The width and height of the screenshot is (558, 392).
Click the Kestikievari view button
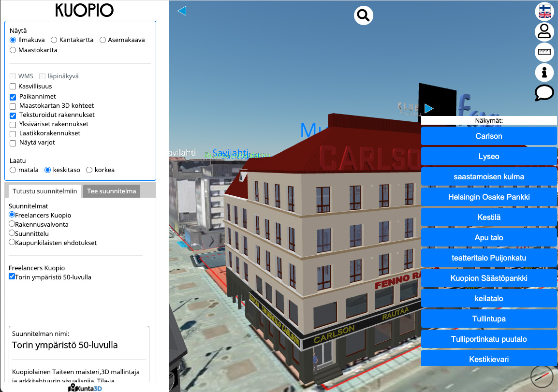pos(489,359)
